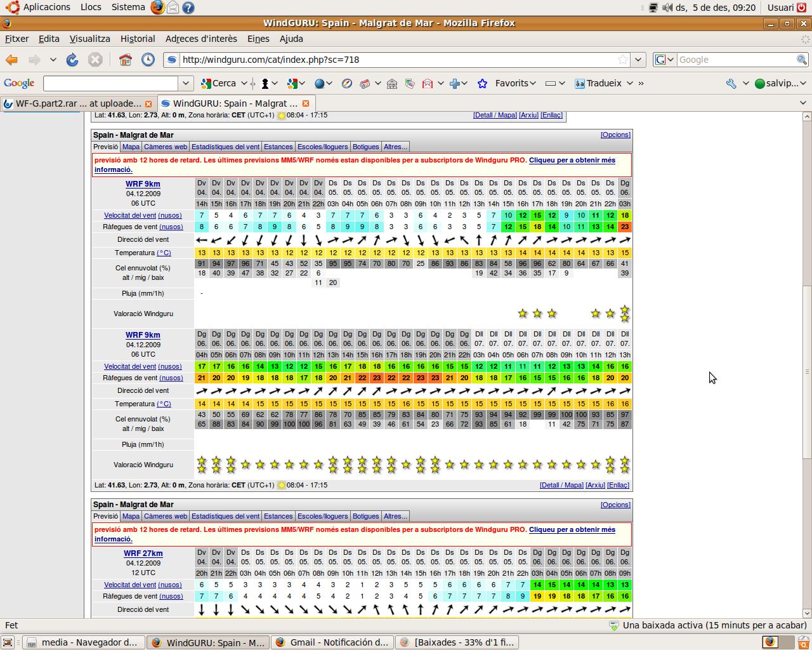Click in the Google search field

(x=736, y=60)
